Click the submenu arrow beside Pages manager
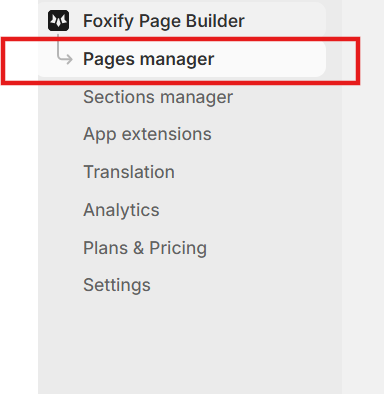This screenshot has width=384, height=394. click(64, 53)
